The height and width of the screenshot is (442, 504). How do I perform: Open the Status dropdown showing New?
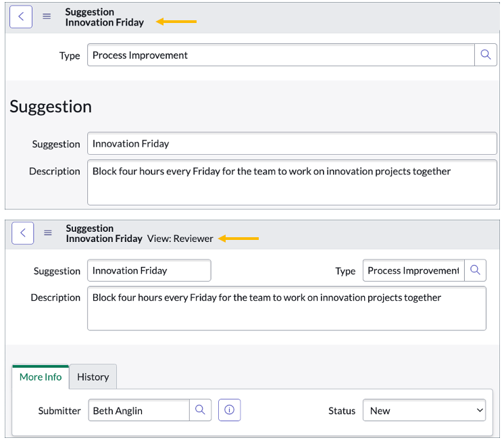coord(424,410)
